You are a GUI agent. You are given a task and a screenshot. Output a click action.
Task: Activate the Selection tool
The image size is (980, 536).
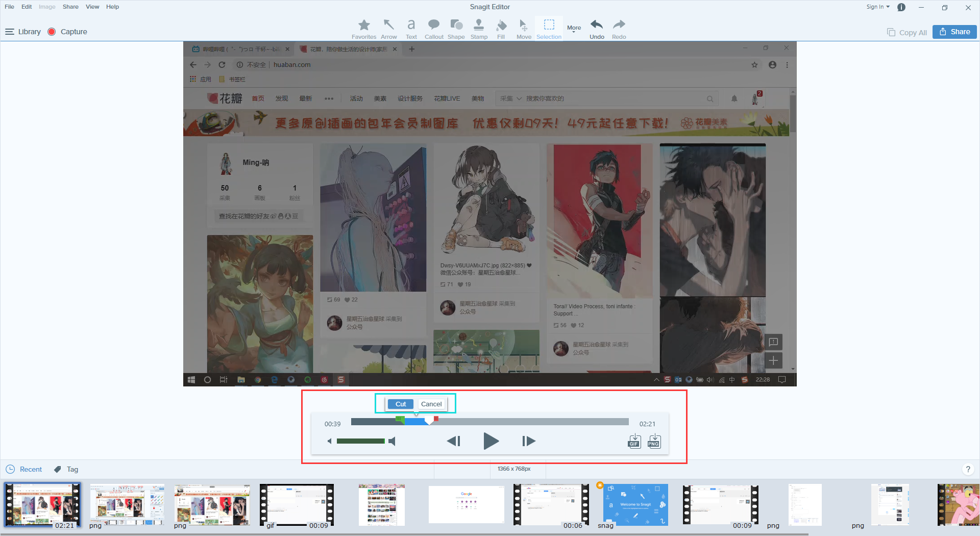[549, 29]
